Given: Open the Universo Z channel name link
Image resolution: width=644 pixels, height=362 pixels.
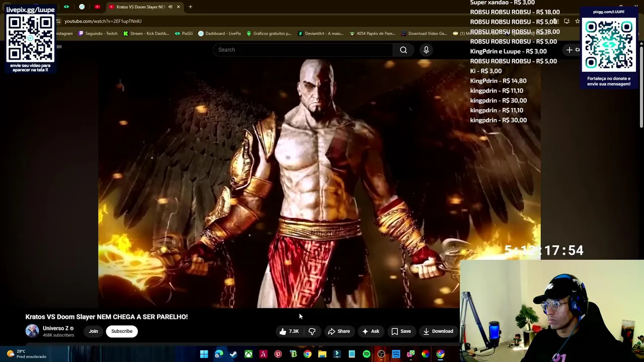Looking at the screenshot, I should point(55,328).
